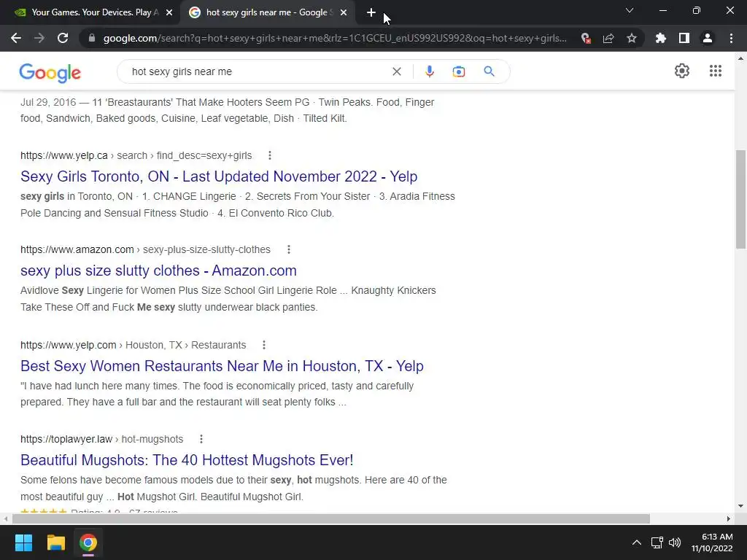Close the Google search tab

point(344,12)
